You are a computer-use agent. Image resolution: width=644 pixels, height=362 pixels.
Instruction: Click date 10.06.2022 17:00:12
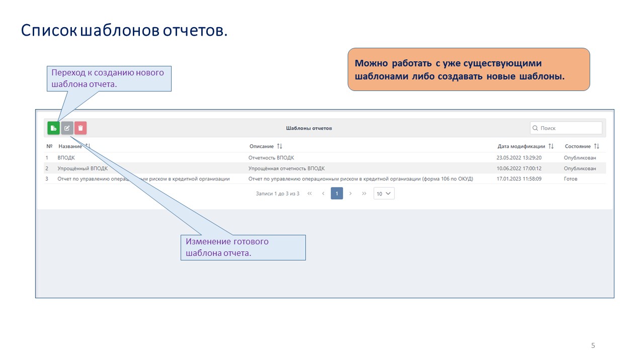click(x=519, y=168)
